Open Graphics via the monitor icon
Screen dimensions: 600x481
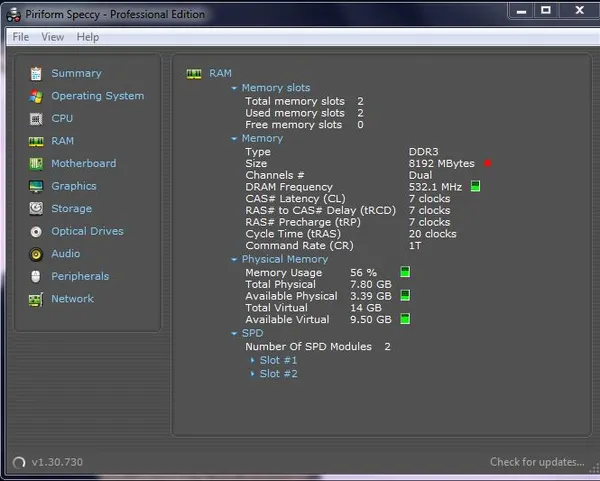[36, 186]
